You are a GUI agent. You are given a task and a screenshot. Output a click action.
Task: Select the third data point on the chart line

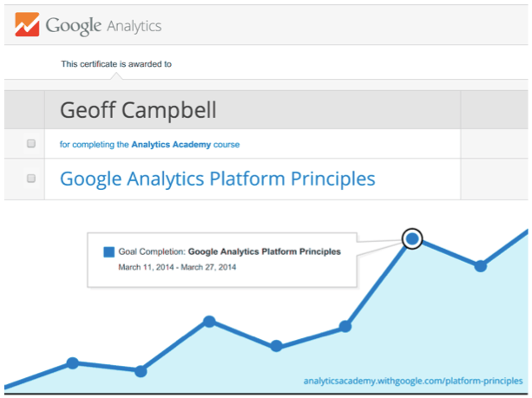pyautogui.click(x=209, y=322)
